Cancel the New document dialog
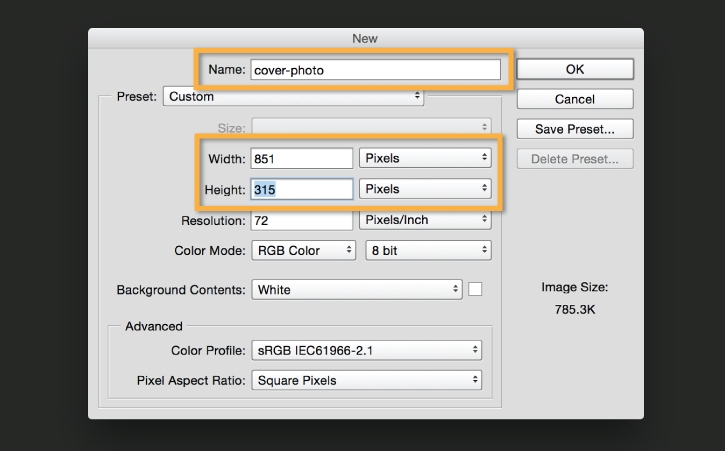Image resolution: width=725 pixels, height=451 pixels. [575, 99]
